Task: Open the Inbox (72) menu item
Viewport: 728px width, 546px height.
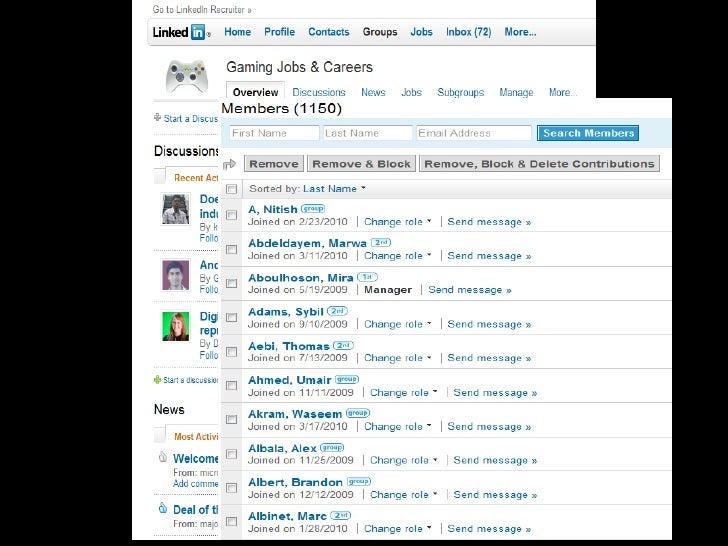Action: pos(468,32)
